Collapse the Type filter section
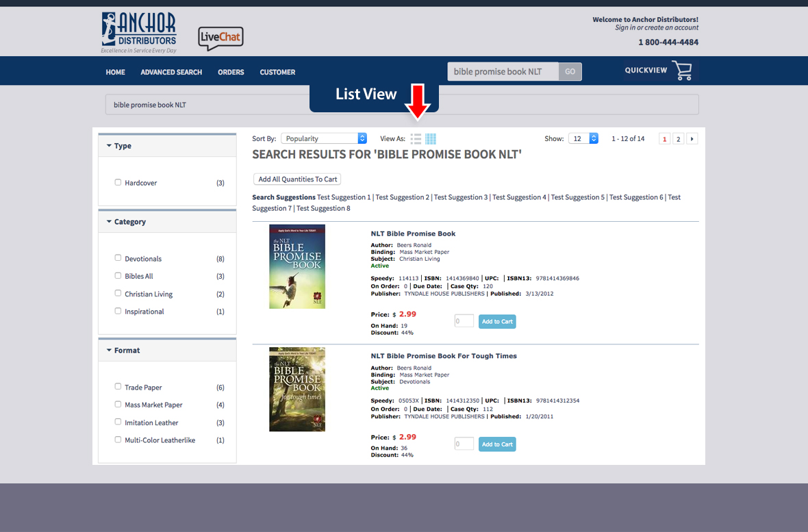The height and width of the screenshot is (532, 808). click(x=167, y=146)
